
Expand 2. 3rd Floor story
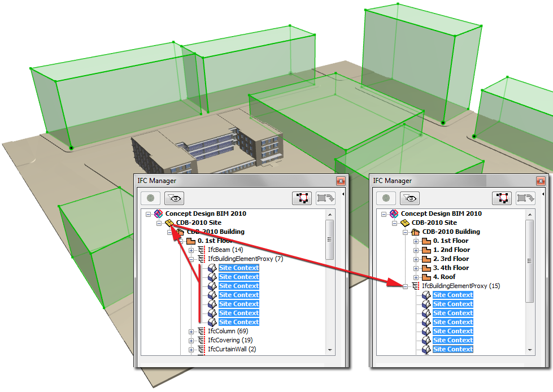click(416, 259)
